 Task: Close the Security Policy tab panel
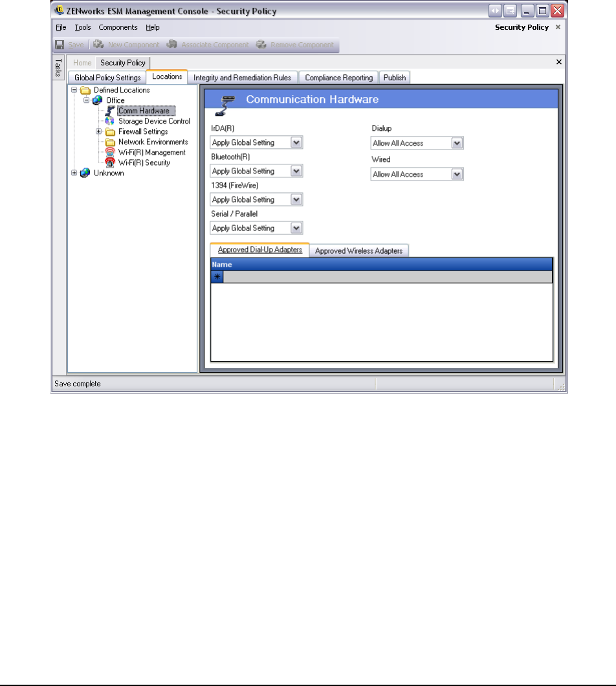click(x=558, y=62)
